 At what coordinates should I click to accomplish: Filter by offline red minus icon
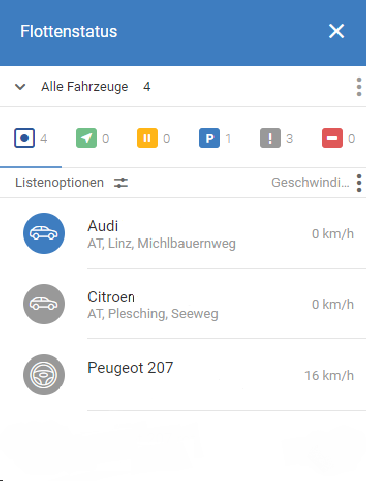click(x=332, y=138)
